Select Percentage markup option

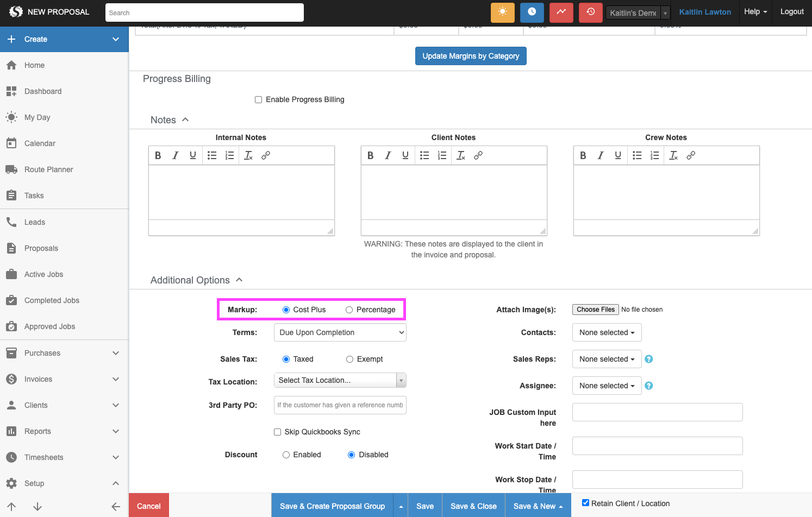point(349,310)
